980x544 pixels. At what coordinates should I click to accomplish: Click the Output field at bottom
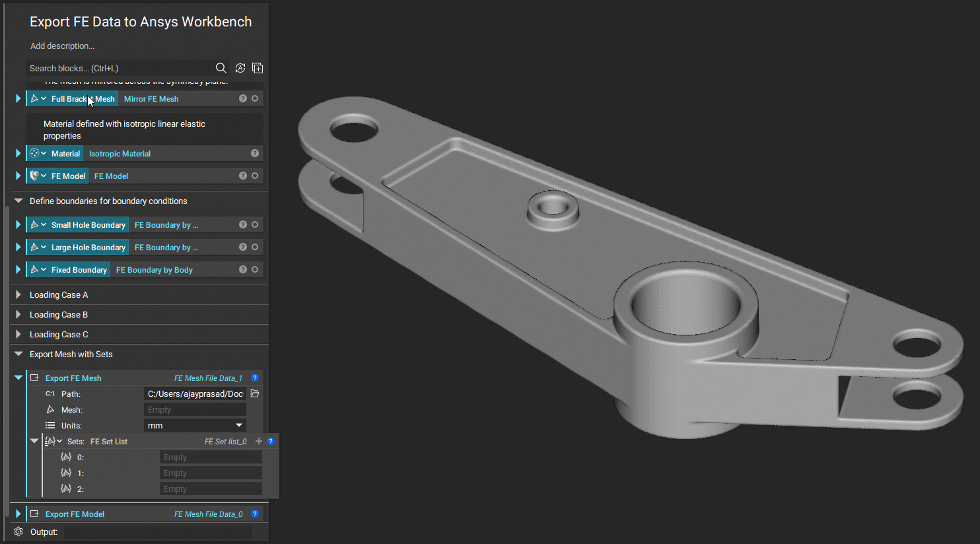158,531
